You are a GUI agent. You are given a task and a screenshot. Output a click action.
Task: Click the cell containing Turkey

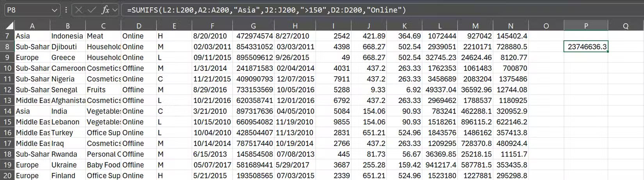coord(68,133)
